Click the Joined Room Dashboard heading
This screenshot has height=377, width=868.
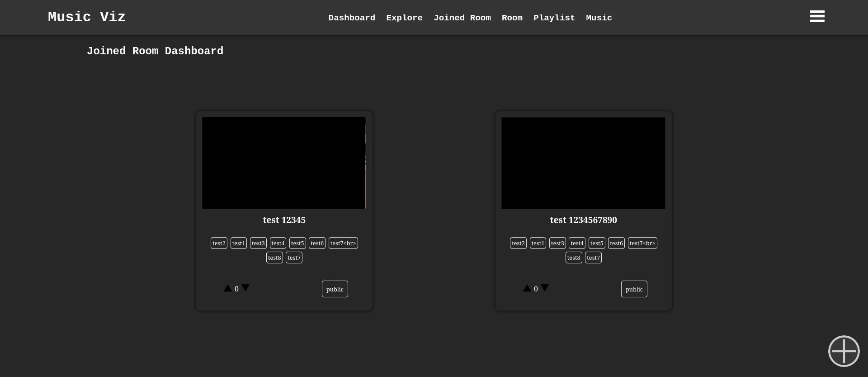tap(155, 51)
